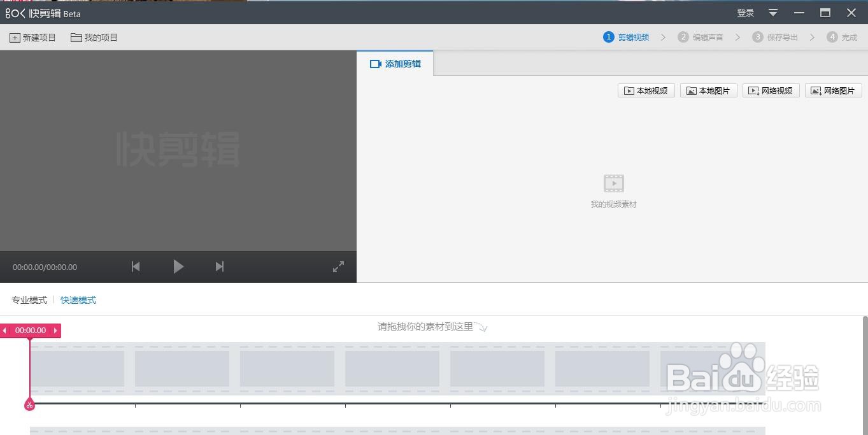
Task: Open 我的项目 my projects folder
Action: coord(94,38)
